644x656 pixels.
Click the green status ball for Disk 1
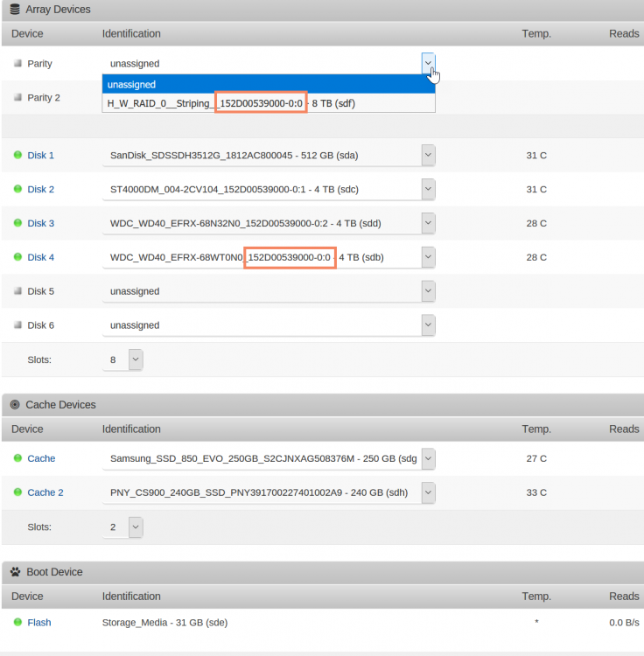[17, 155]
